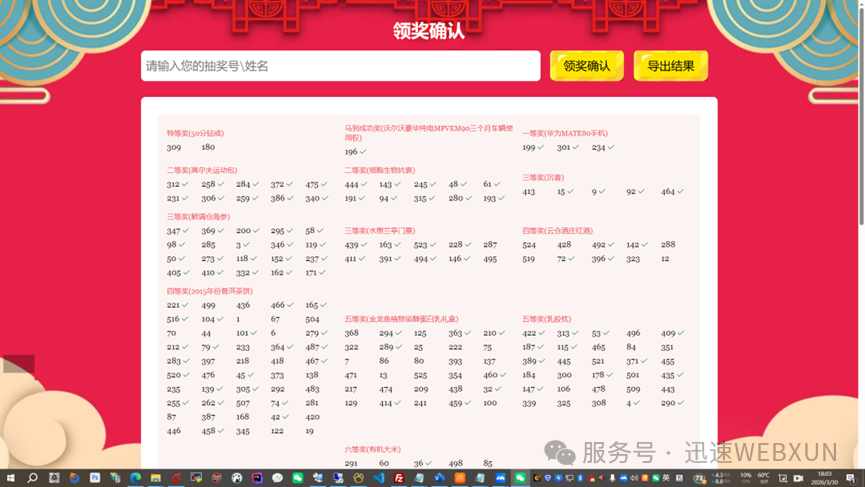Viewport: 865px width, 487px height.
Task: Select lottery number 100
Action: coord(490,403)
